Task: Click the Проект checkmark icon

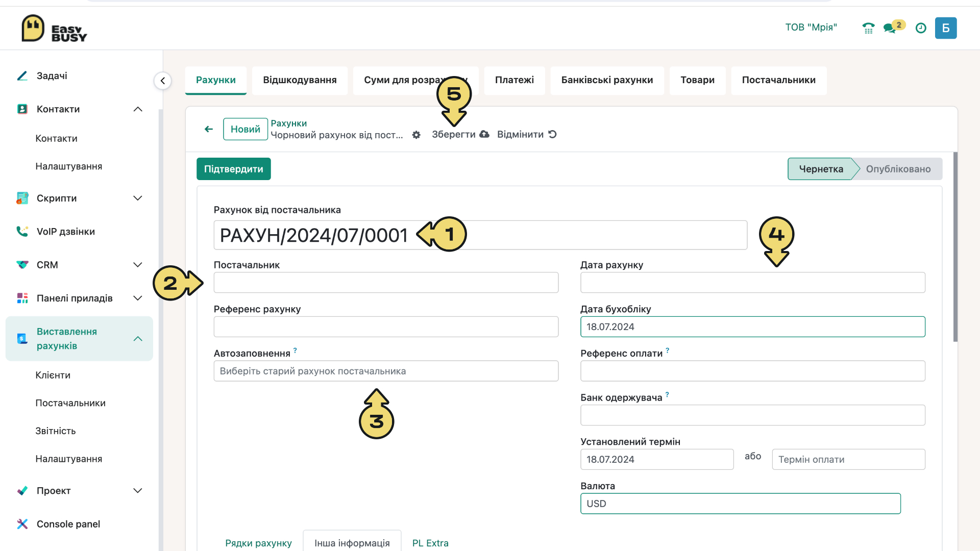Action: [22, 491]
